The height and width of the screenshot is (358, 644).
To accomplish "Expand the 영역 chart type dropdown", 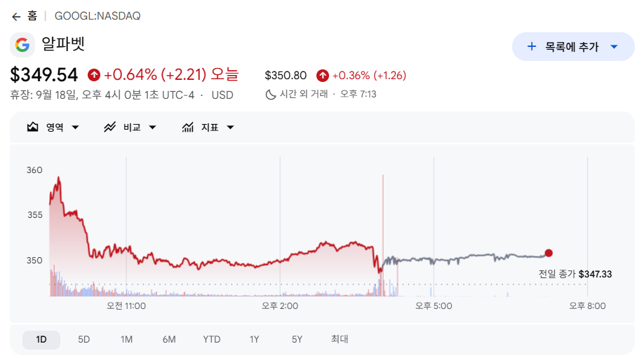I will [x=75, y=128].
